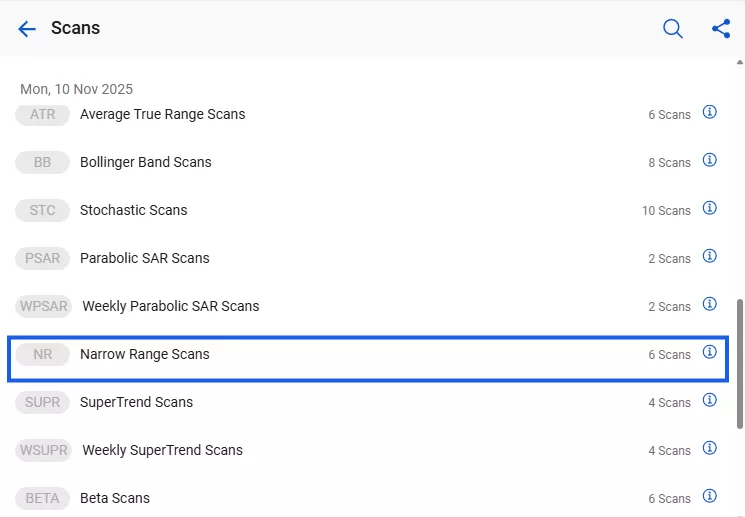Click info icon beside Beta Scans
This screenshot has height=517, width=745.
point(710,496)
